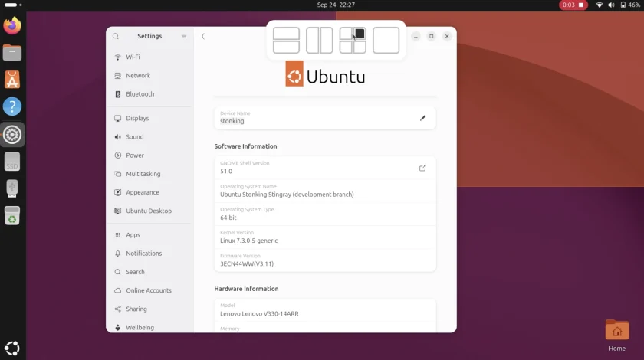The height and width of the screenshot is (360, 644).
Task: Select the side-by-side tiling layout
Action: click(x=319, y=41)
